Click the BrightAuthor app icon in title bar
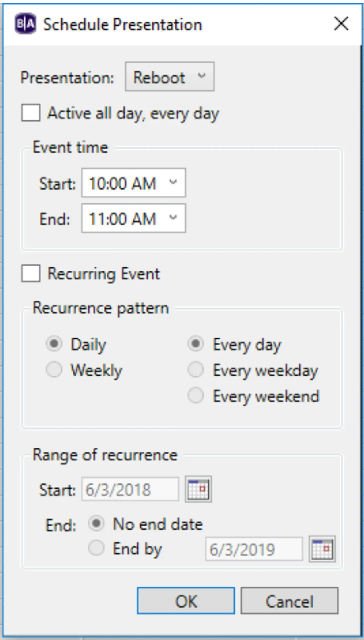This screenshot has height=640, width=364. (26, 24)
